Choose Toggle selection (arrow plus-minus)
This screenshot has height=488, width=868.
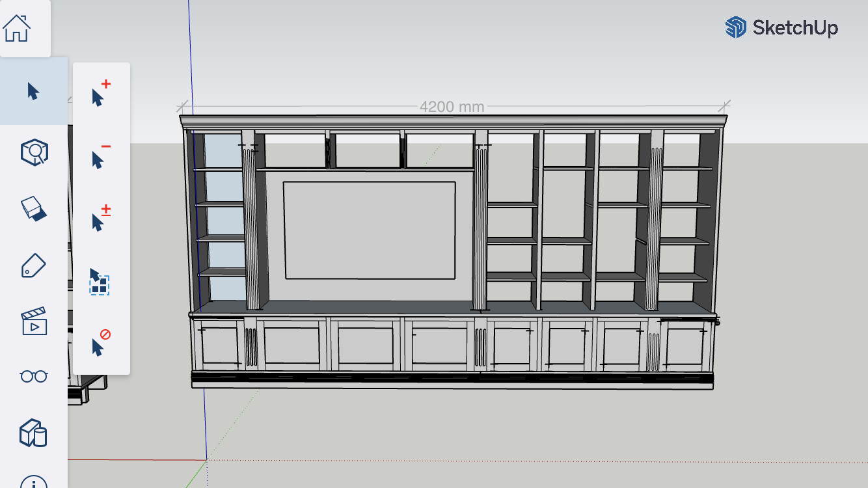pos(101,219)
